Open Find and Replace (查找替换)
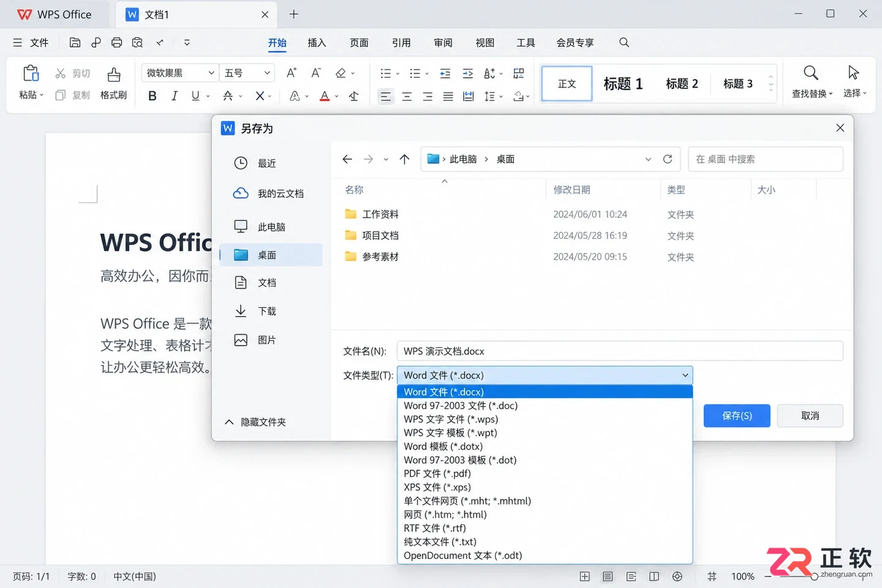 point(811,81)
